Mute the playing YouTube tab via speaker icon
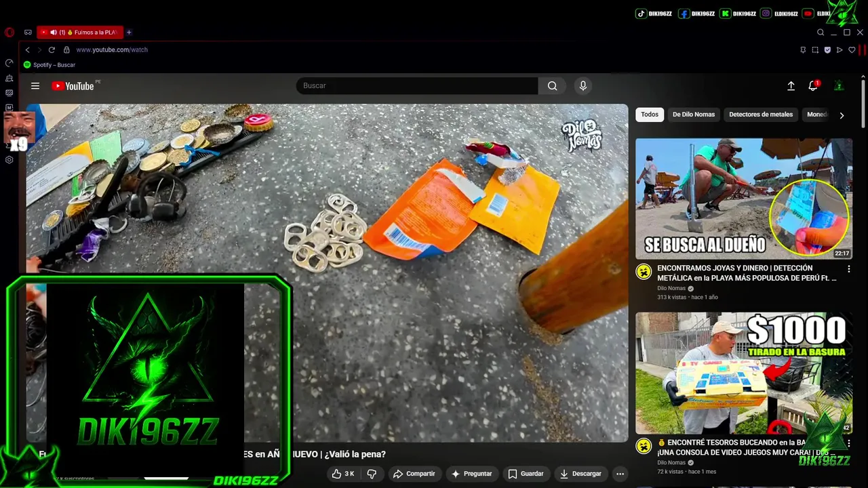The height and width of the screenshot is (488, 868). [x=54, y=33]
